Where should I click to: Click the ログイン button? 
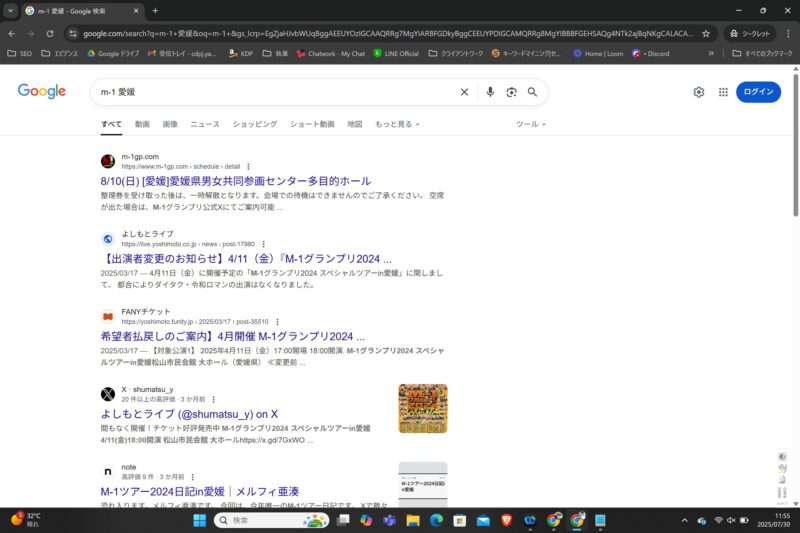coord(758,92)
